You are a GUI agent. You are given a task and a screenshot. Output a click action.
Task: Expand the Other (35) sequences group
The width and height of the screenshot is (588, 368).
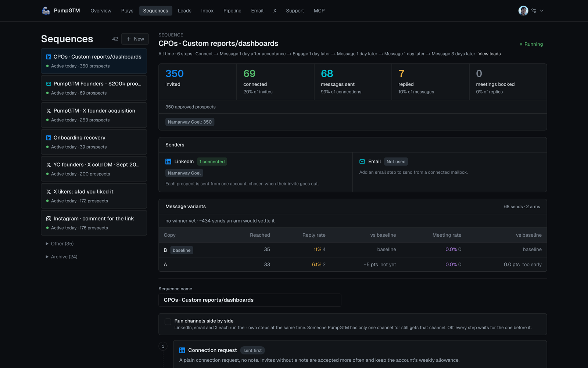60,244
